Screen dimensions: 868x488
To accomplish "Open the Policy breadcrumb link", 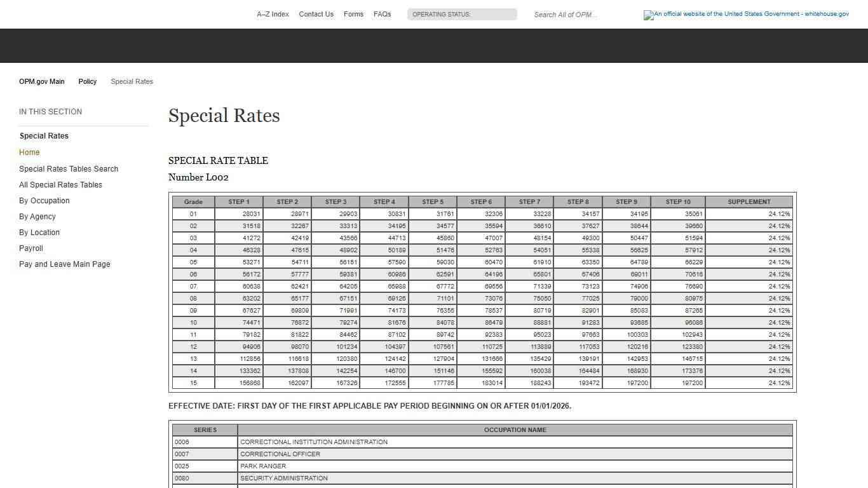I will tap(87, 81).
